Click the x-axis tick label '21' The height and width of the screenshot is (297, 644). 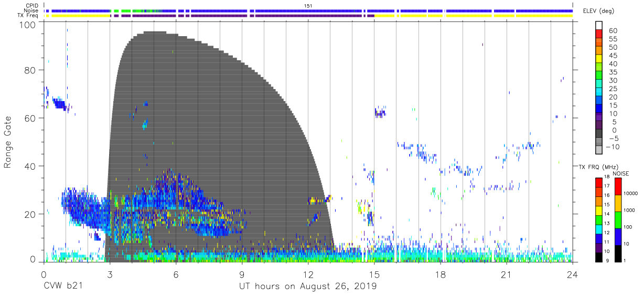click(x=506, y=274)
